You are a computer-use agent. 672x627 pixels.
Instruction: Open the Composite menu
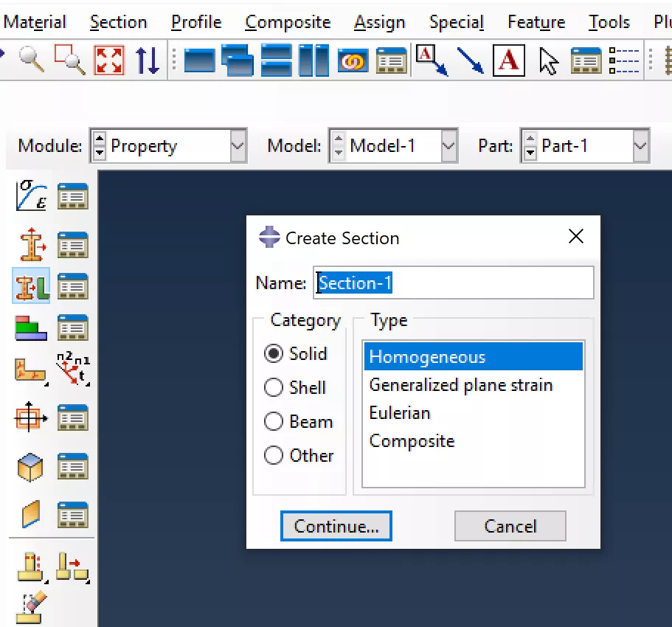click(288, 23)
